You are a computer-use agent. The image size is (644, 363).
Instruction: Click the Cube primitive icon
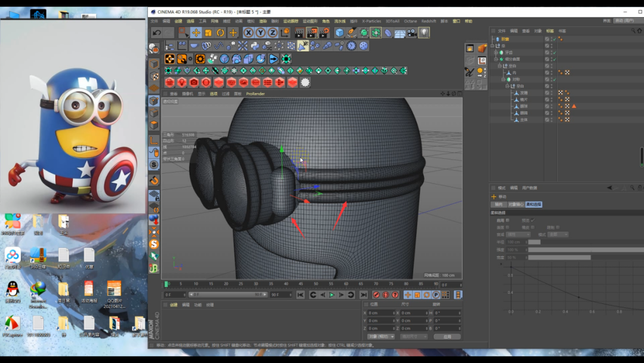point(339,33)
